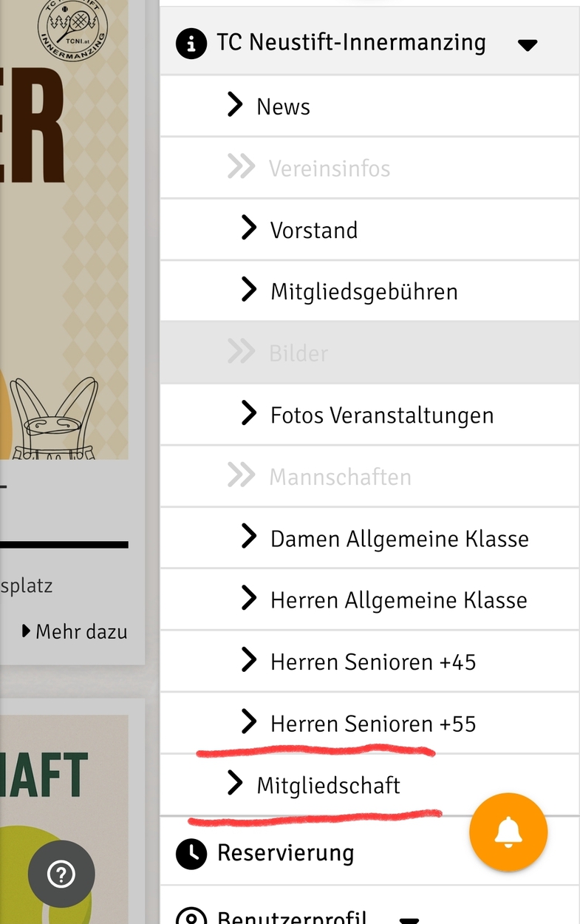Viewport: 580px width, 924px height.
Task: Expand the Benutzerprofil dropdown arrow
Action: (409, 920)
